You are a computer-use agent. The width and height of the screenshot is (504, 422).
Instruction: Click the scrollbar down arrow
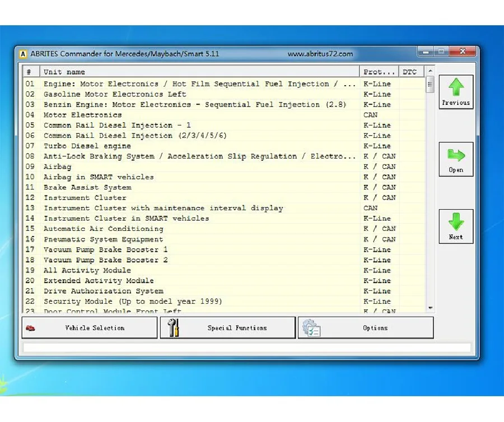tap(430, 308)
